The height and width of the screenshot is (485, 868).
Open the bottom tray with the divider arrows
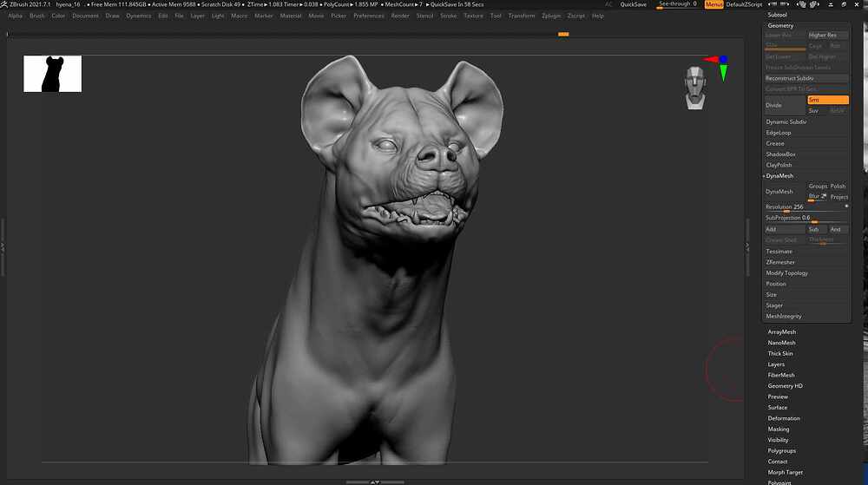click(x=375, y=482)
